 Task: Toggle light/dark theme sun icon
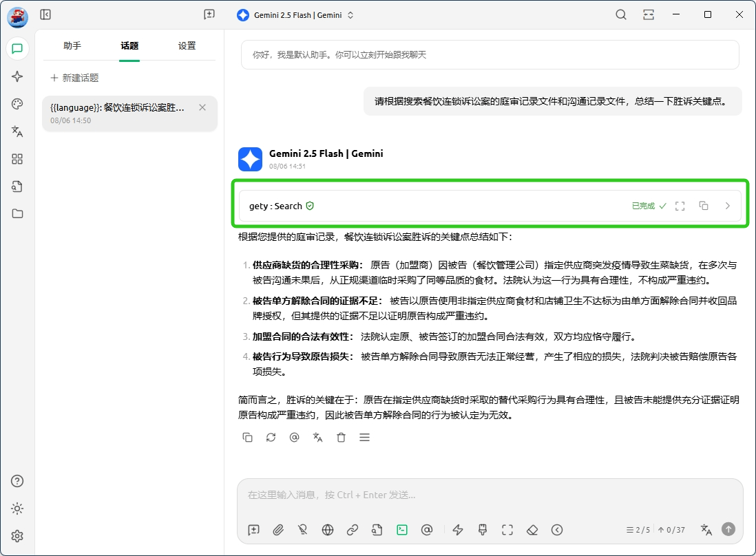coord(17,509)
